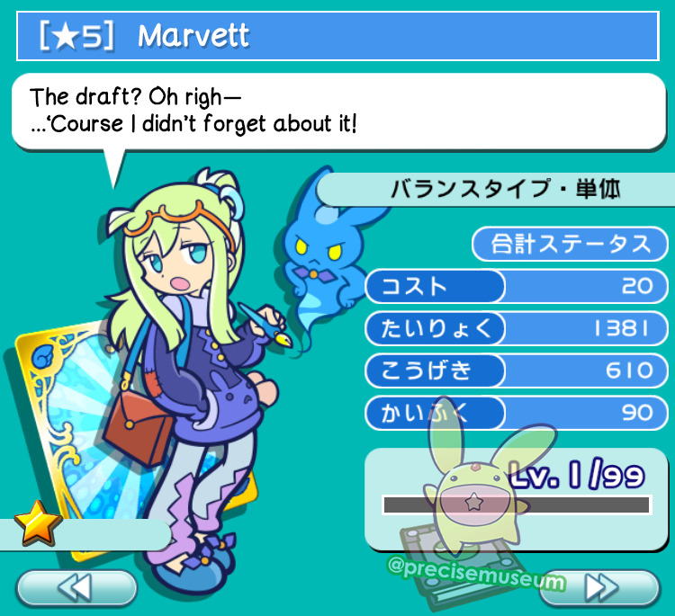Select the たいりょく HP stat row
This screenshot has width=675, height=616.
click(x=517, y=328)
